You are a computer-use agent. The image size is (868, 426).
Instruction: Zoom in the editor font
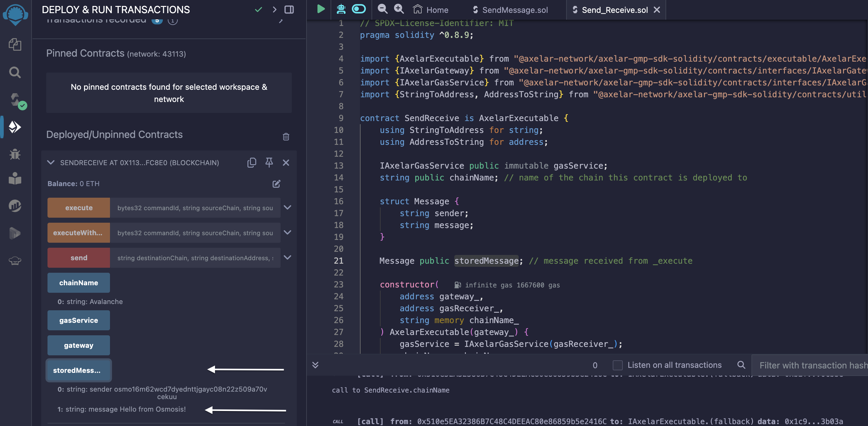(399, 9)
